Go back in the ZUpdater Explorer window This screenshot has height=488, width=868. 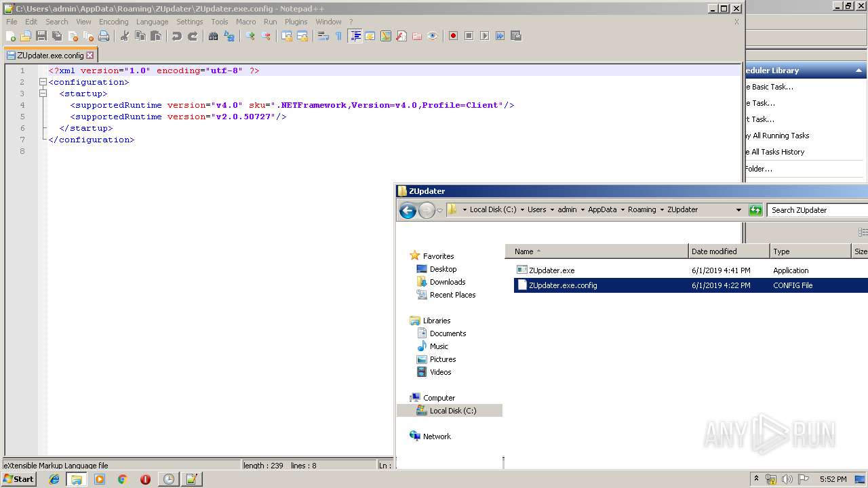408,210
